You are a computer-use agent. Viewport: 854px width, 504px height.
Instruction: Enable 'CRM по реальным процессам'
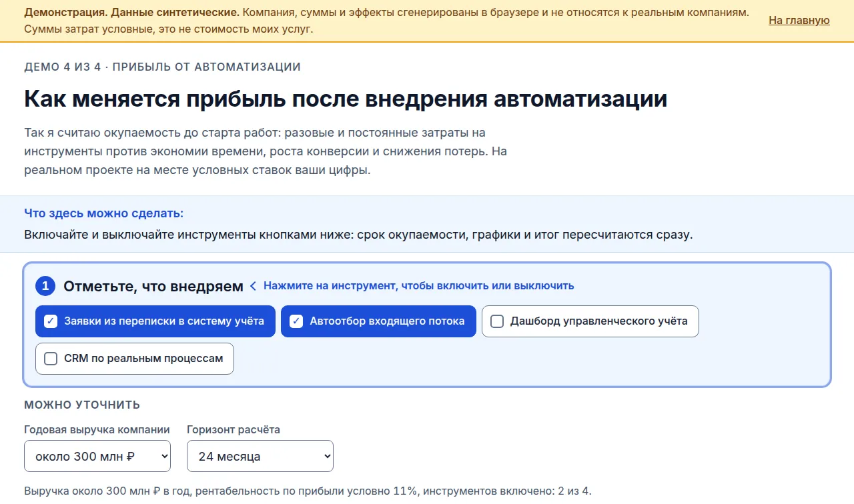pos(135,359)
